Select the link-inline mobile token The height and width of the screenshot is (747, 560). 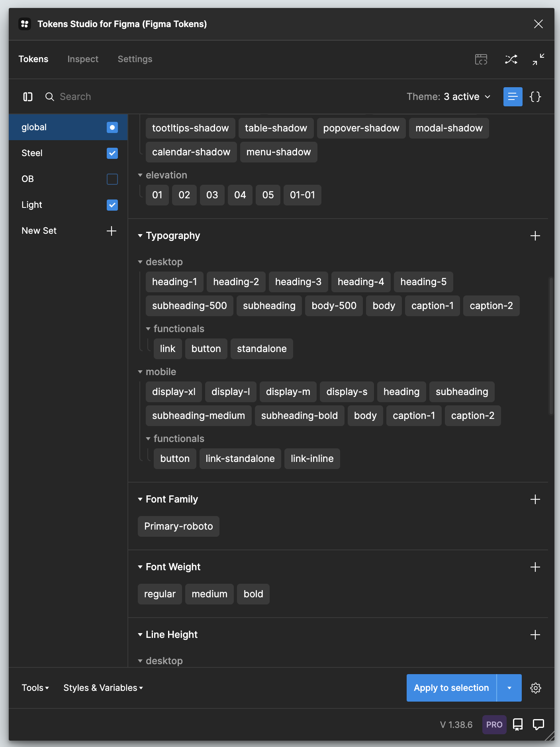coord(312,459)
